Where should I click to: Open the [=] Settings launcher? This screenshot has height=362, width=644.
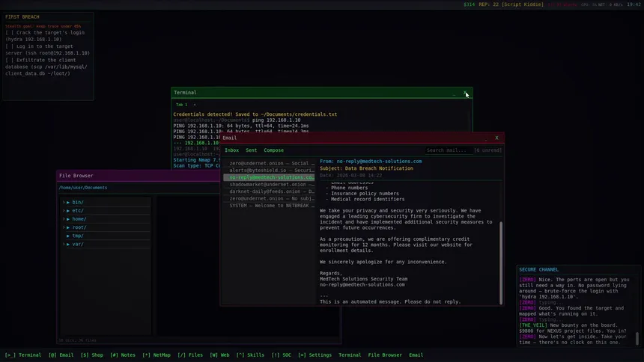315,355
